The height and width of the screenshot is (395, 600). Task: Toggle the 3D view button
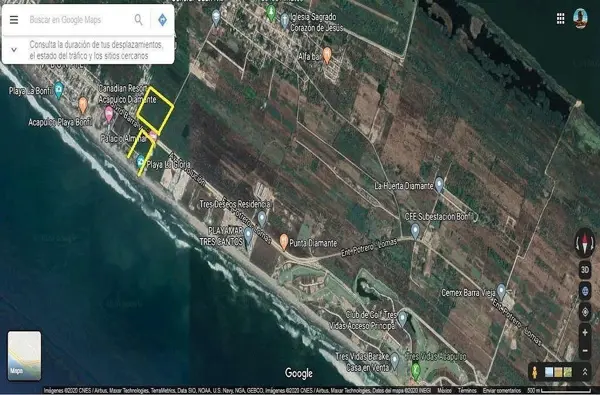point(585,269)
